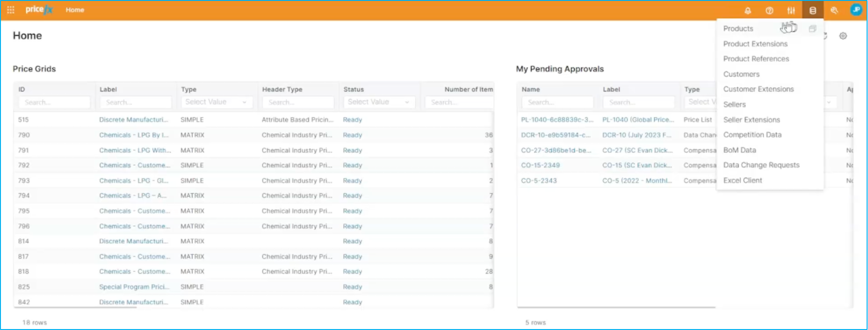
Task: Click the Price Grids Label search field
Action: point(136,102)
